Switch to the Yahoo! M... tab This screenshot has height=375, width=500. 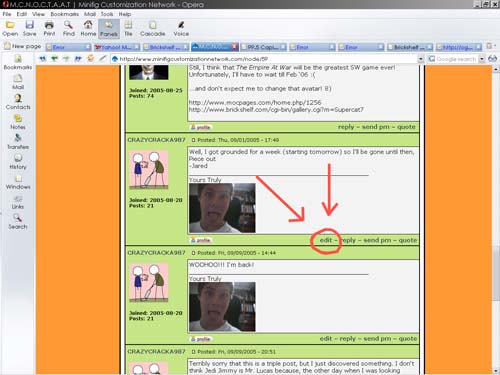117,47
